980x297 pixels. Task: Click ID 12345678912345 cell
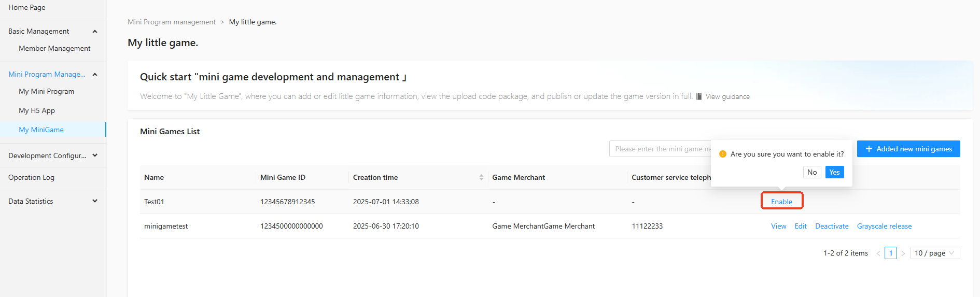click(x=287, y=202)
